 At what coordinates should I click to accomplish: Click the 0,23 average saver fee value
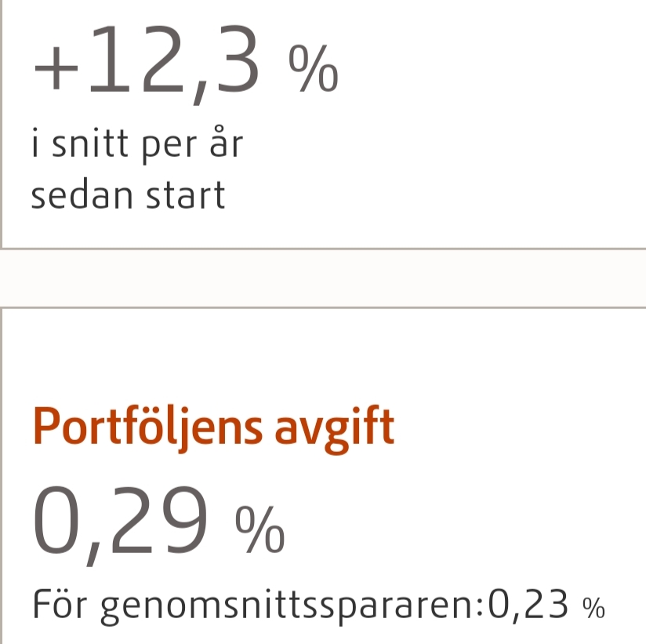(x=526, y=606)
